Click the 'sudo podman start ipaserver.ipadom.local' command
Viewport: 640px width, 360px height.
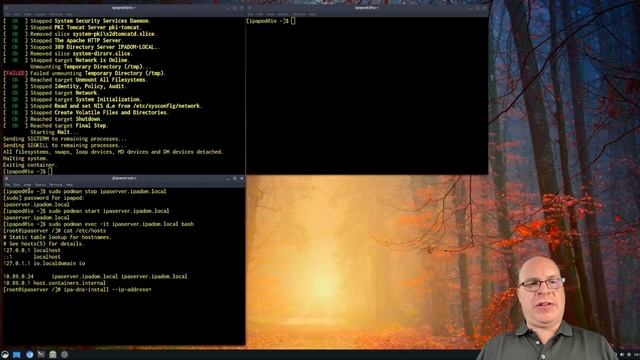[109, 211]
